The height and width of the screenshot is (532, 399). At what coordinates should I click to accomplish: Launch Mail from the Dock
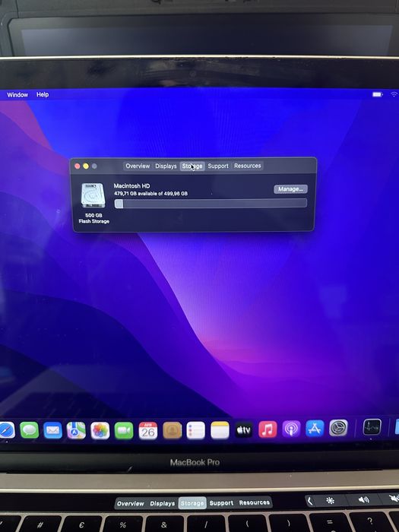coord(52,430)
